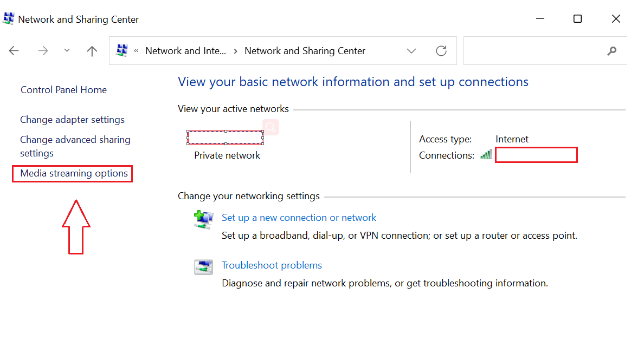Click Change adapter settings
The height and width of the screenshot is (340, 644).
(72, 119)
